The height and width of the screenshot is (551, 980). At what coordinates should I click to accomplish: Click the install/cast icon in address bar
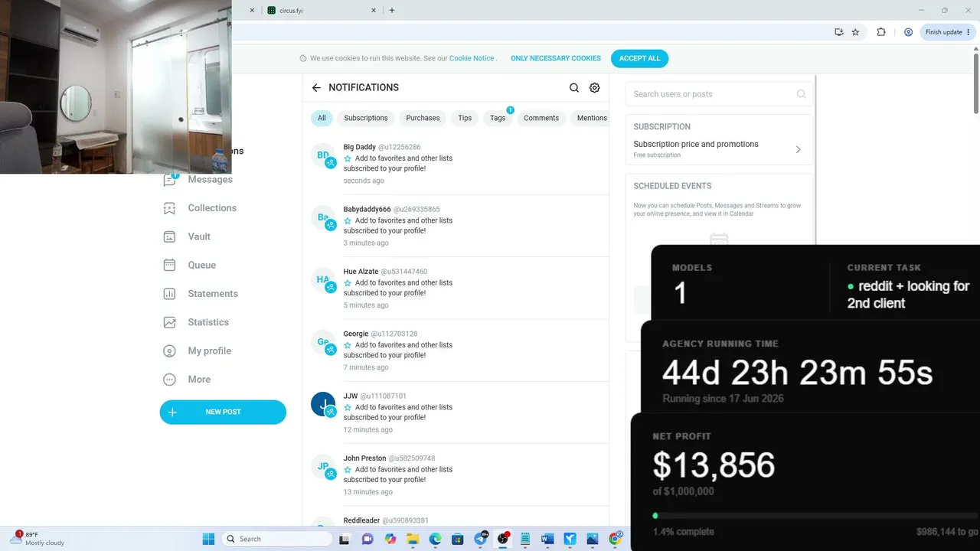pos(839,32)
